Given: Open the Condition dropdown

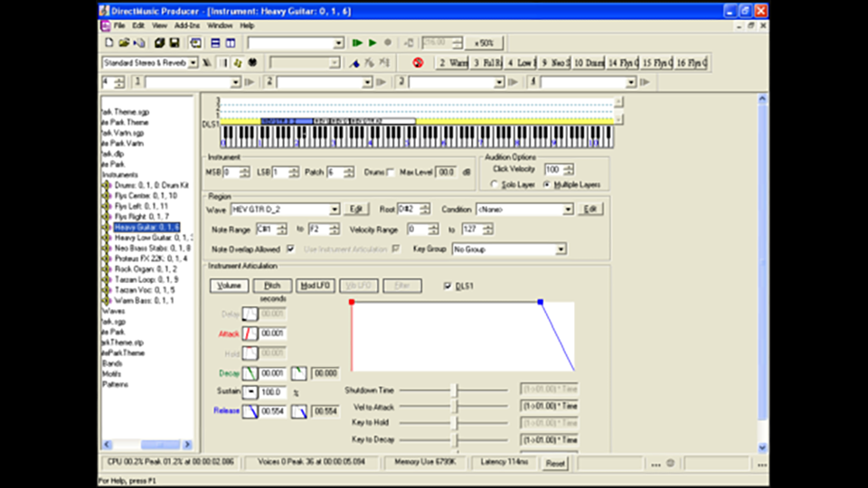Looking at the screenshot, I should pos(568,210).
